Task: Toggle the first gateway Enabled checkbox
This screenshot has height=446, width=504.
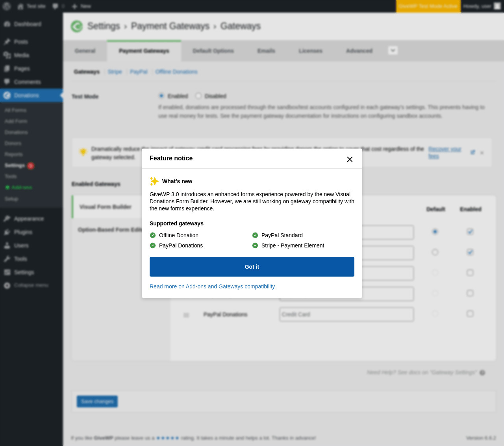Action: click(470, 232)
